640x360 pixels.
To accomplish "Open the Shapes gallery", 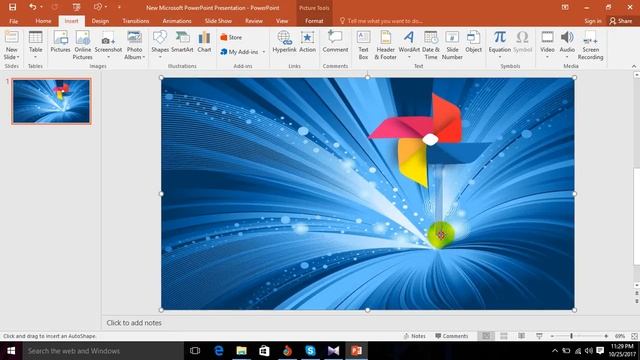I will (x=160, y=45).
